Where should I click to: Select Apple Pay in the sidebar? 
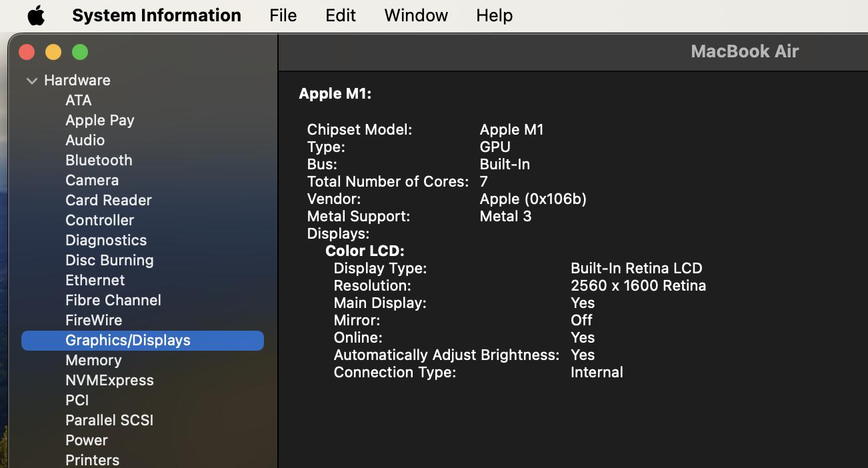[100, 120]
